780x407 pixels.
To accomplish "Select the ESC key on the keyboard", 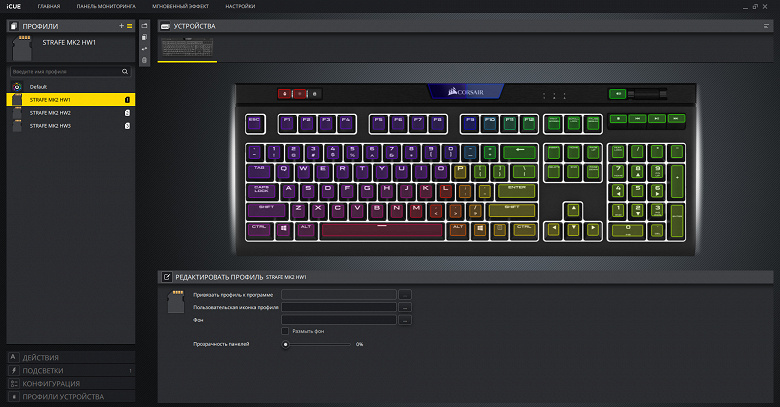I will [x=255, y=123].
